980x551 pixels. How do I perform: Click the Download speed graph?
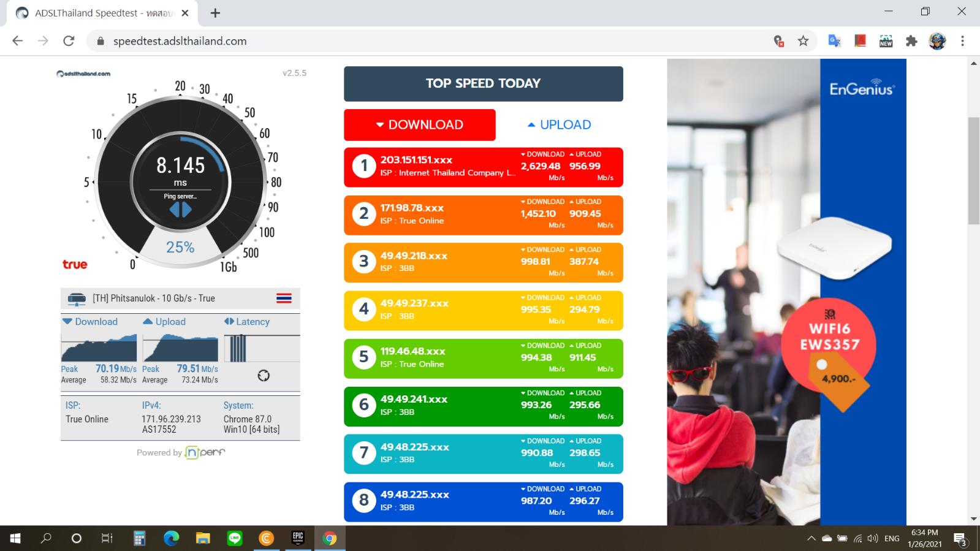pyautogui.click(x=99, y=347)
